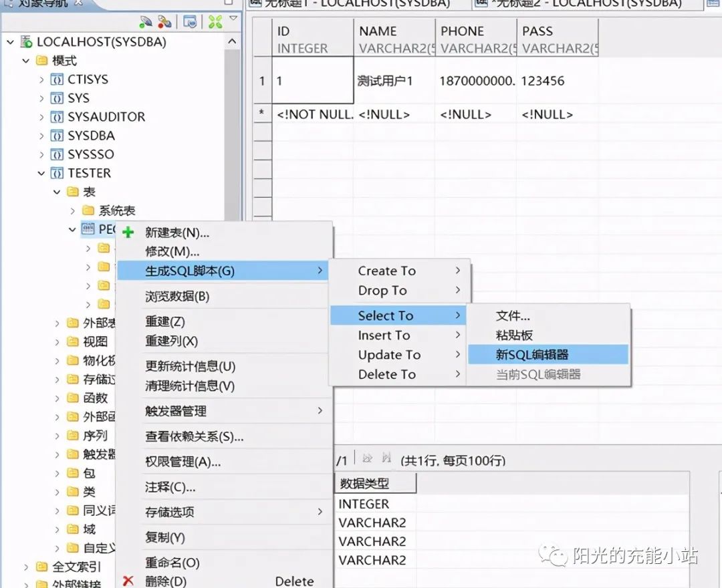
Task: Choose 查看依赖关系(S)... menu entry
Action: (225, 436)
